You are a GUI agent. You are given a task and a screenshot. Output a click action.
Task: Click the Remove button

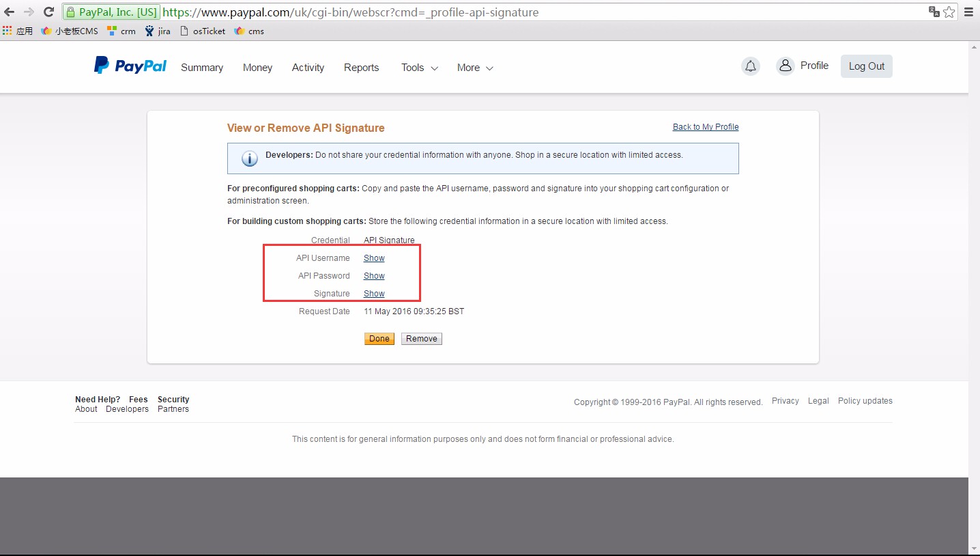coord(422,339)
